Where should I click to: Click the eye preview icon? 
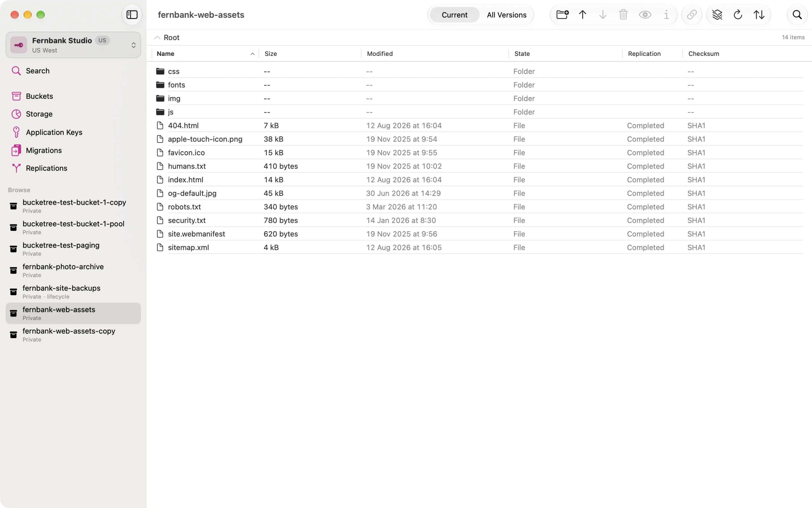click(x=645, y=15)
